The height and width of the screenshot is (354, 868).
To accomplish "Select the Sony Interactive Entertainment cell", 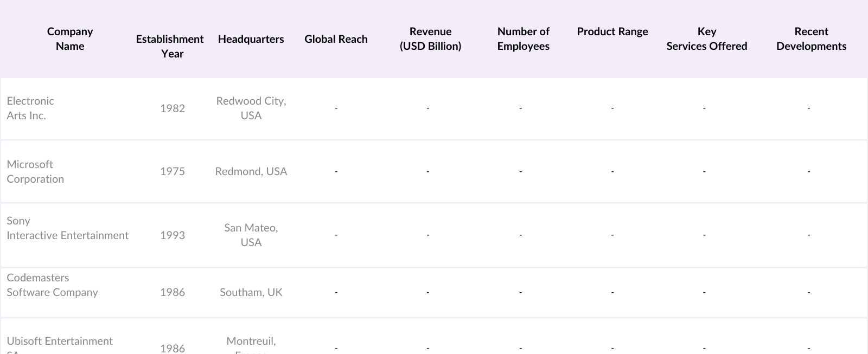I will point(67,228).
